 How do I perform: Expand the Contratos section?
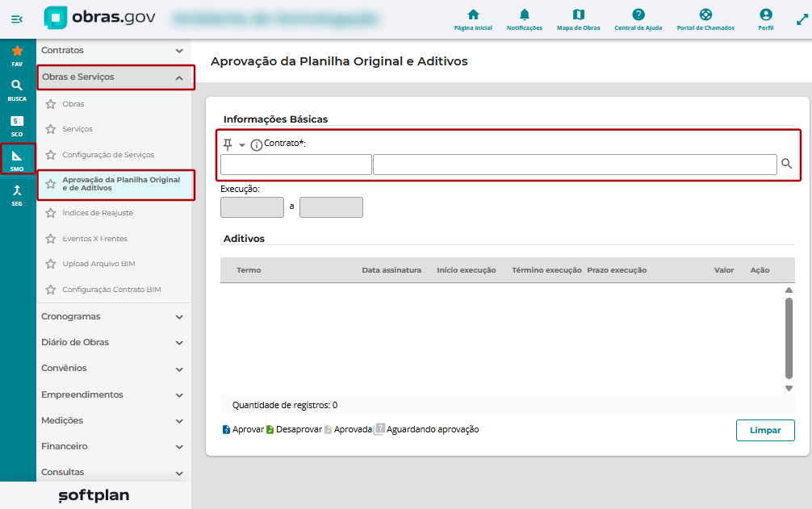click(x=114, y=50)
